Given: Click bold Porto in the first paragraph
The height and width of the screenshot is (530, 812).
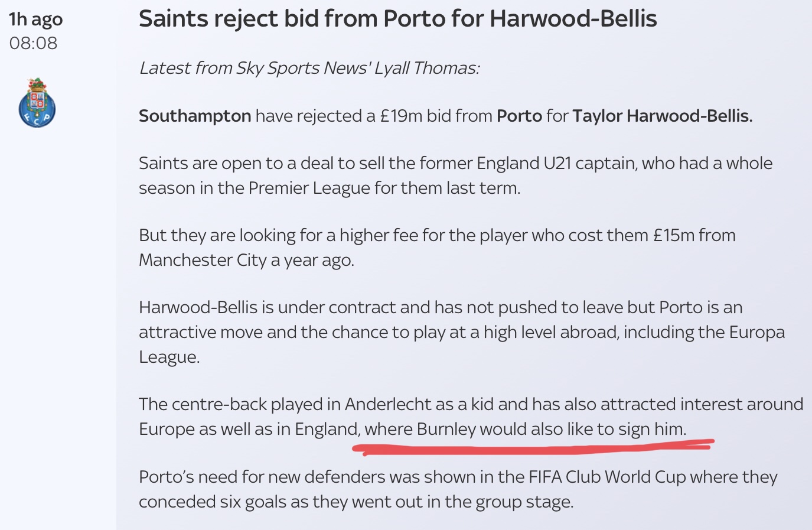Looking at the screenshot, I should point(519,116).
